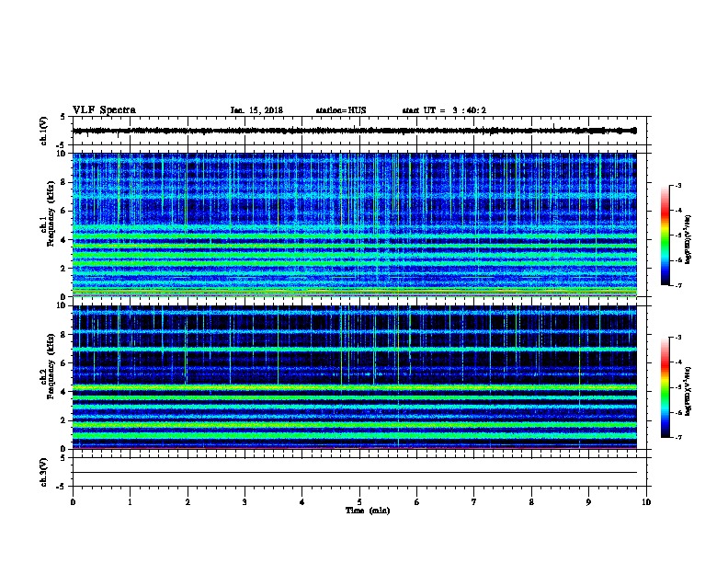Click the ch.2 frequency tick label "8"

[x=64, y=335]
